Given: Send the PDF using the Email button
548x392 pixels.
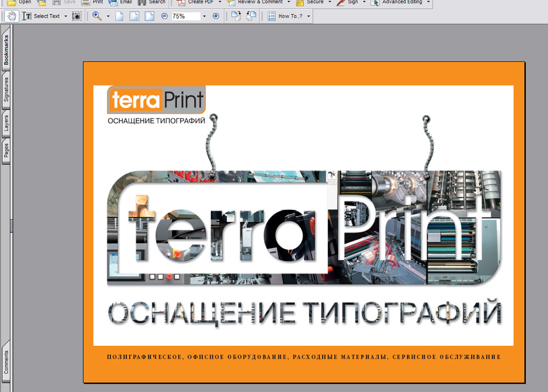Looking at the screenshot, I should click(x=120, y=2).
